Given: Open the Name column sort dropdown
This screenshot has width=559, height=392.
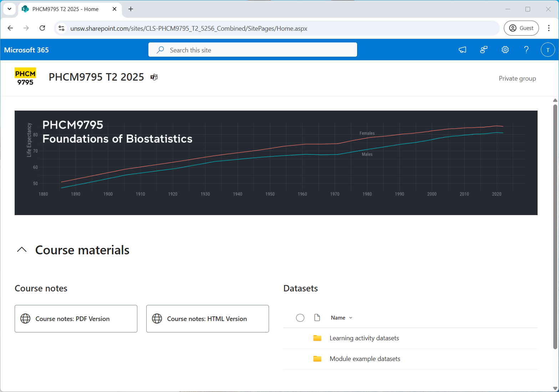Looking at the screenshot, I should tap(341, 318).
